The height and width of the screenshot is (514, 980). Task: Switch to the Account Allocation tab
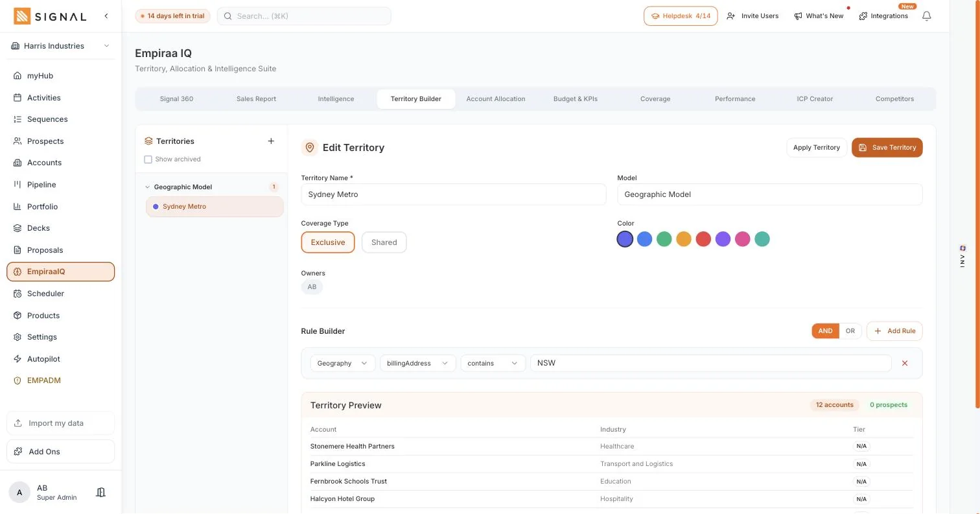tap(496, 99)
